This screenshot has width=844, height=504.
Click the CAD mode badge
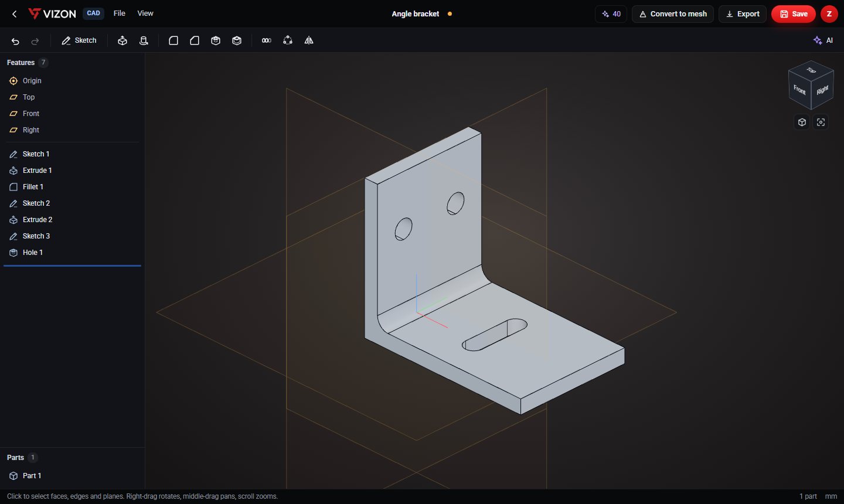[93, 13]
